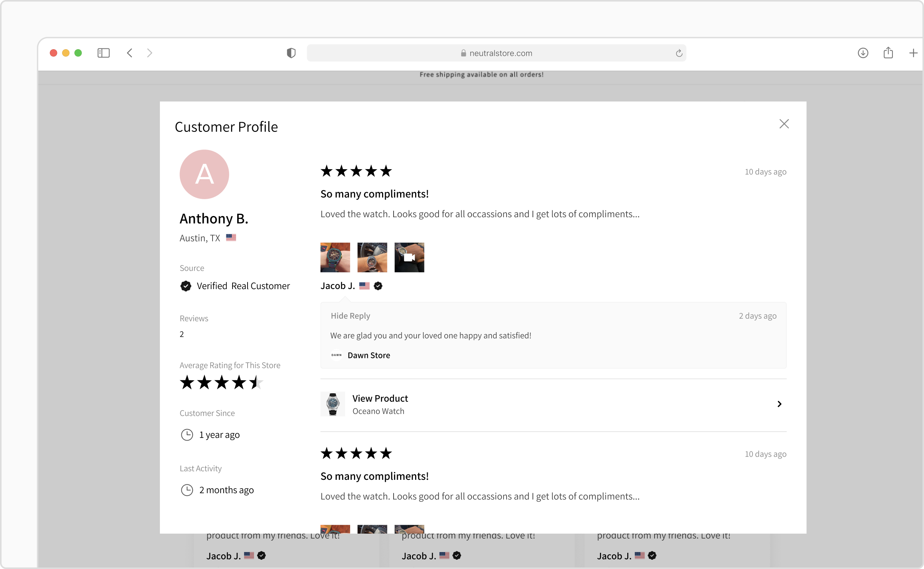Viewport: 924px width, 569px height.
Task: Open a new tab in Safari
Action: (914, 53)
